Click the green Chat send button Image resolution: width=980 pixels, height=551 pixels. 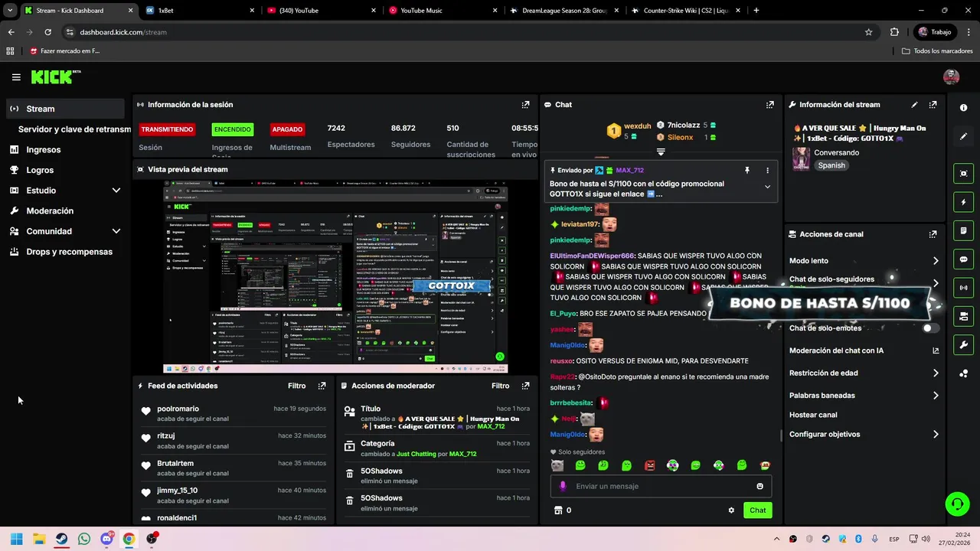click(x=757, y=510)
